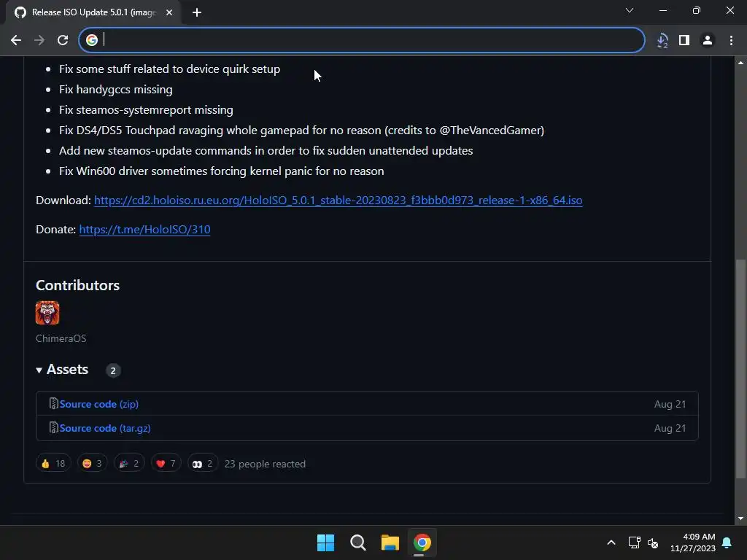Image resolution: width=747 pixels, height=560 pixels.
Task: Collapse the Assets section
Action: (x=62, y=370)
